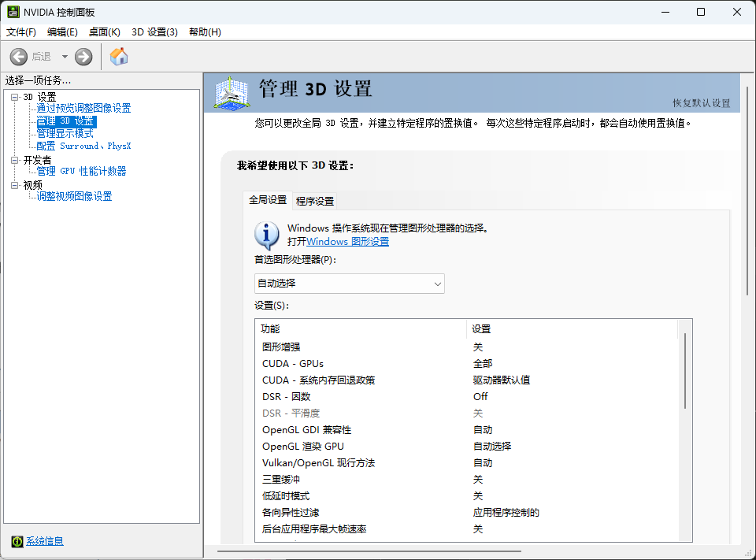Open 调整视频图像设置 in the tree
This screenshot has height=560, width=756.
[x=74, y=196]
